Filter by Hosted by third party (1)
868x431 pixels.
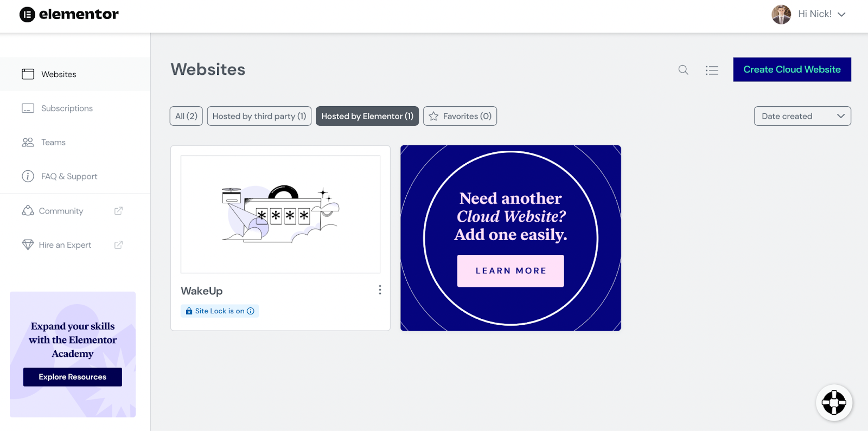pos(259,116)
